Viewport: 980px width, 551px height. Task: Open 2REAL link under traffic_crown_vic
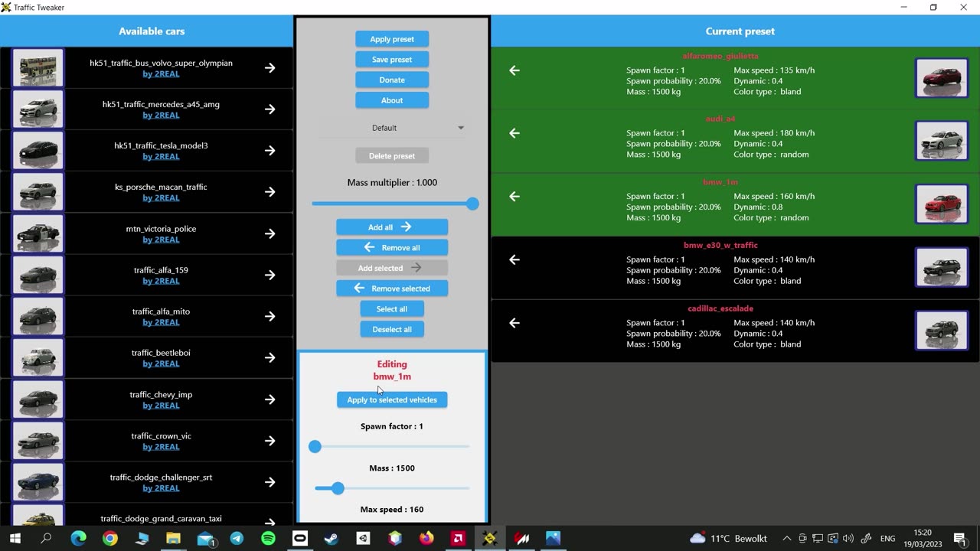[161, 447]
